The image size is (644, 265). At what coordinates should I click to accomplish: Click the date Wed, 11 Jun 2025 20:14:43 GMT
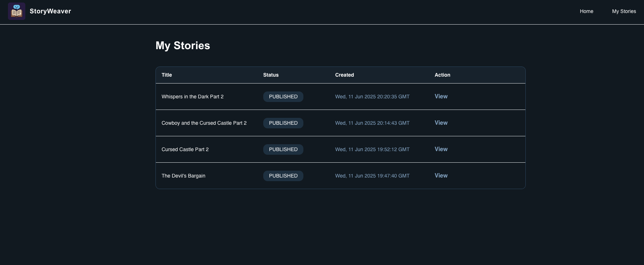372,123
